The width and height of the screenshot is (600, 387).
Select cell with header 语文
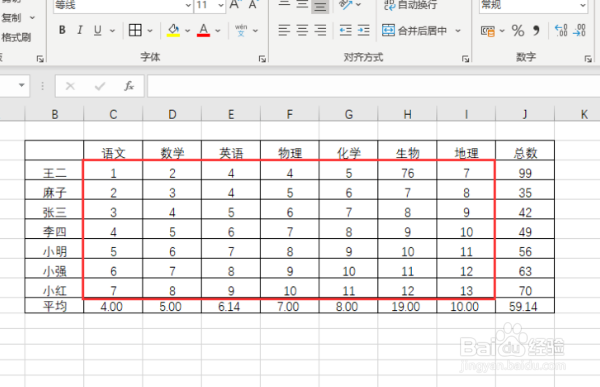pyautogui.click(x=113, y=151)
